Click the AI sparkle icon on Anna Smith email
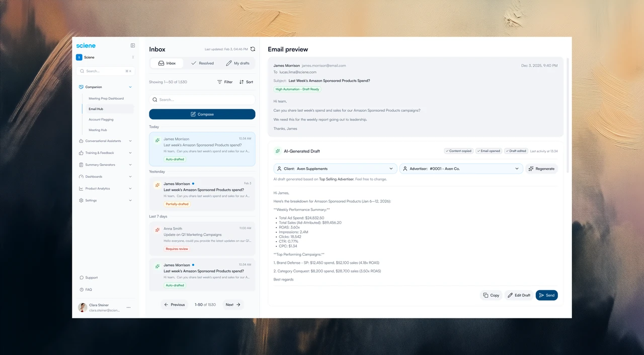This screenshot has height=355, width=644. click(x=157, y=230)
